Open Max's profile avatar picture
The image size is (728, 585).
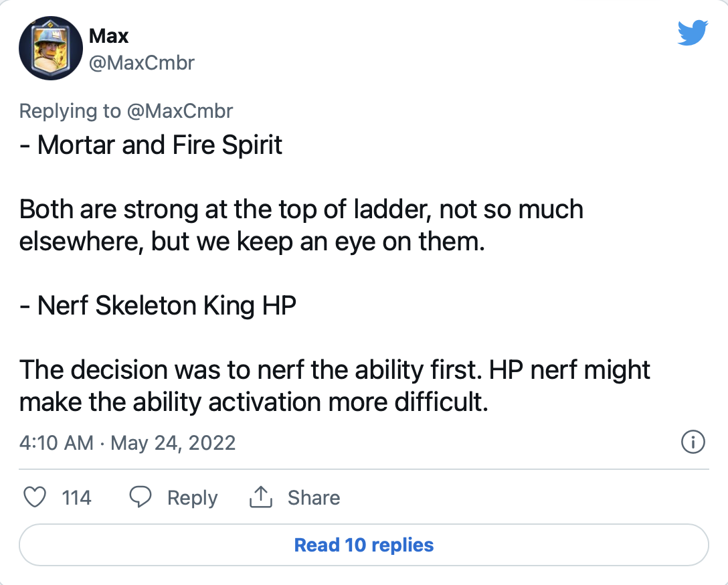(x=51, y=48)
